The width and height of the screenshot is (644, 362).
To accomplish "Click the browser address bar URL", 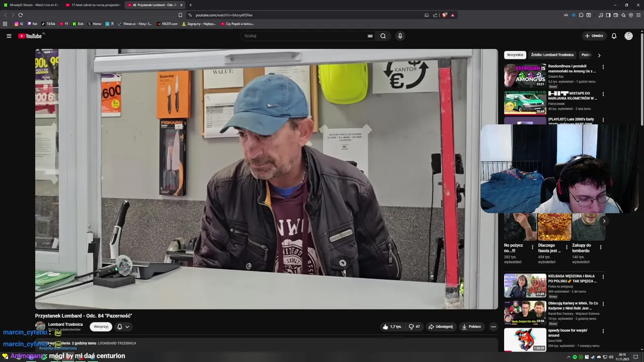I will click(224, 15).
